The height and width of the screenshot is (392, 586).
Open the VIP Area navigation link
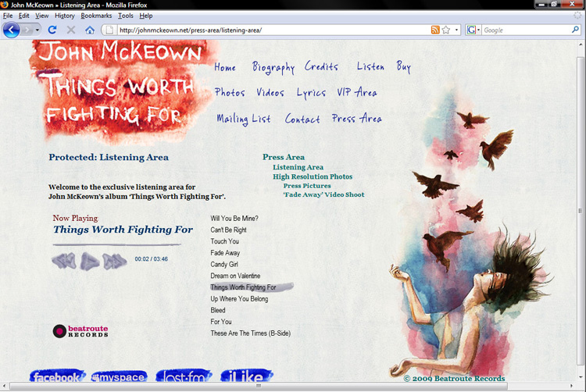coord(357,92)
